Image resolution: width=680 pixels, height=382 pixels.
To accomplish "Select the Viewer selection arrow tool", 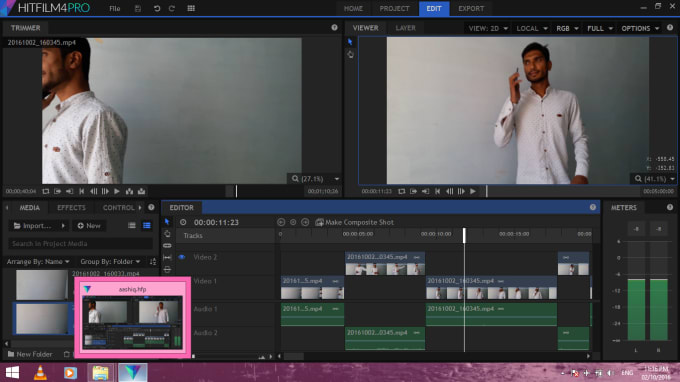I will pos(350,42).
